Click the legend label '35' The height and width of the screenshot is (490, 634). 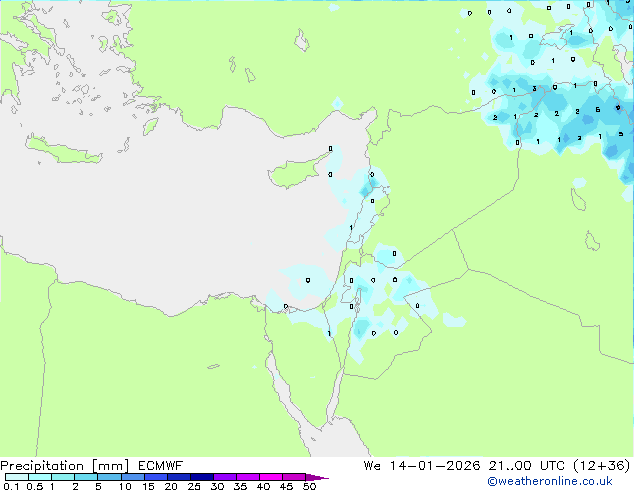[x=240, y=486]
